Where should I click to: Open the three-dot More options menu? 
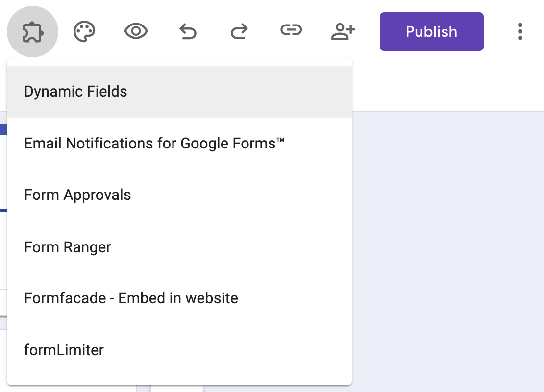pos(520,32)
